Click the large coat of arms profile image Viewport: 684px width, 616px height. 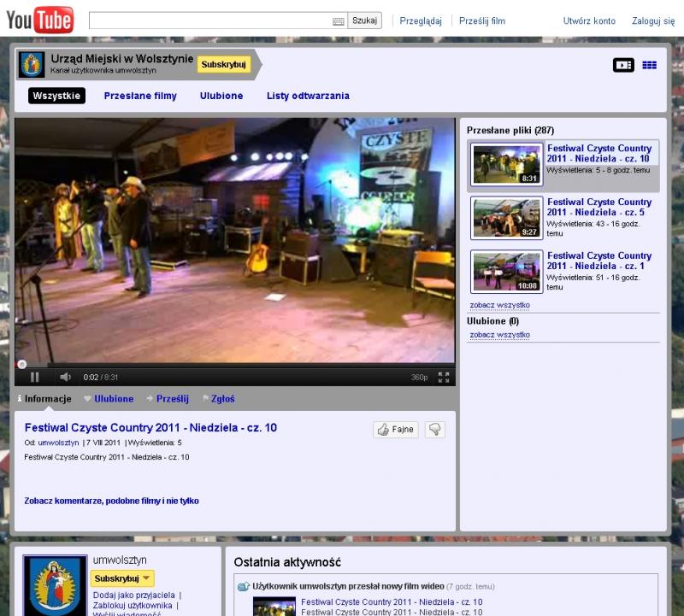55,585
